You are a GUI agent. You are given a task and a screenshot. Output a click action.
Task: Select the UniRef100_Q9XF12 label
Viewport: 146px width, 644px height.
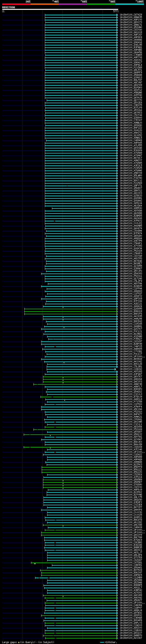[x=131, y=90]
